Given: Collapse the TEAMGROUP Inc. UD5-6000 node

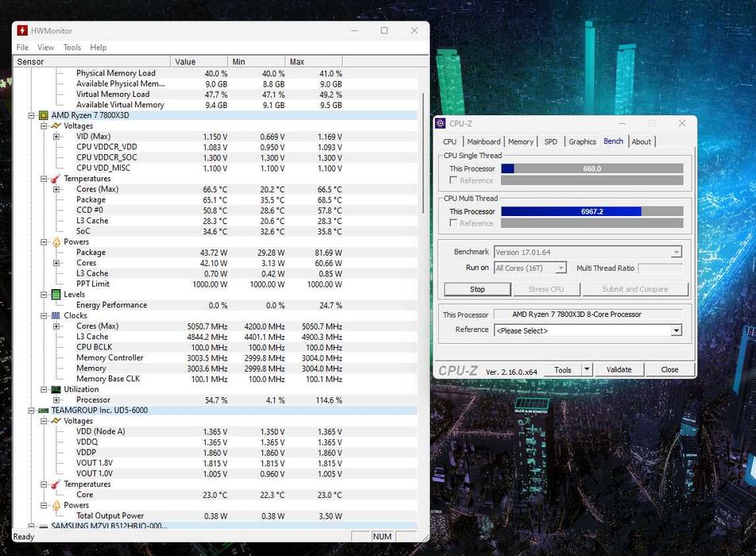Looking at the screenshot, I should point(31,411).
